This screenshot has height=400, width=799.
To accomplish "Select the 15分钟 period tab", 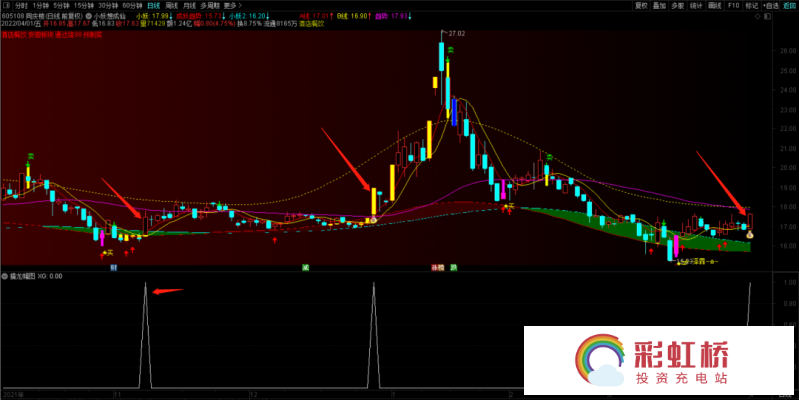I will (x=84, y=6).
